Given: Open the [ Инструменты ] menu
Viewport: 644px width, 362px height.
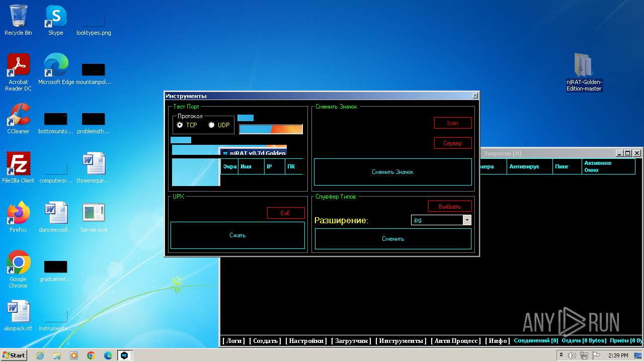Looking at the screenshot, I should tap(400, 341).
